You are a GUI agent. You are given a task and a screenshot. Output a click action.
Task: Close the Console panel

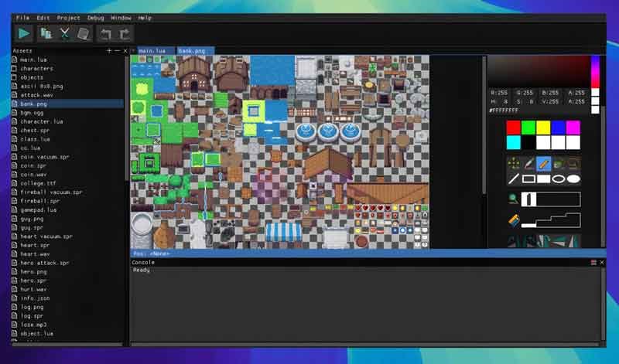(602, 262)
